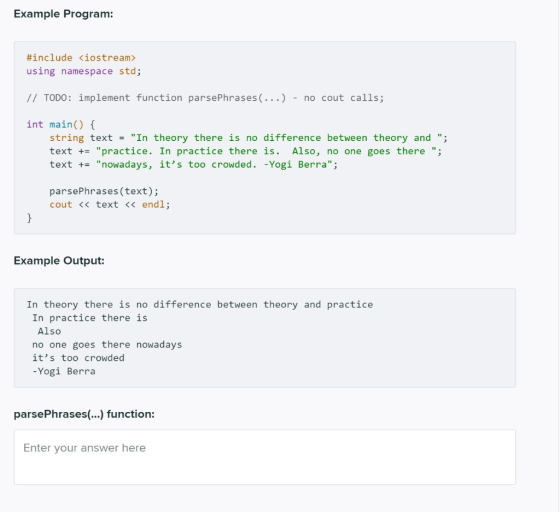Viewport: 560px width, 512px height.
Task: Click output line 'In practice there is'
Action: (90, 318)
